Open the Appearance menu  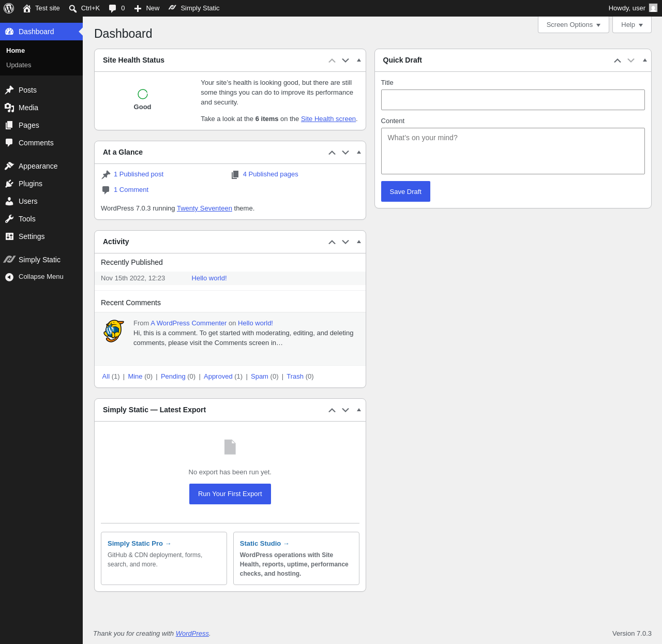click(x=41, y=166)
